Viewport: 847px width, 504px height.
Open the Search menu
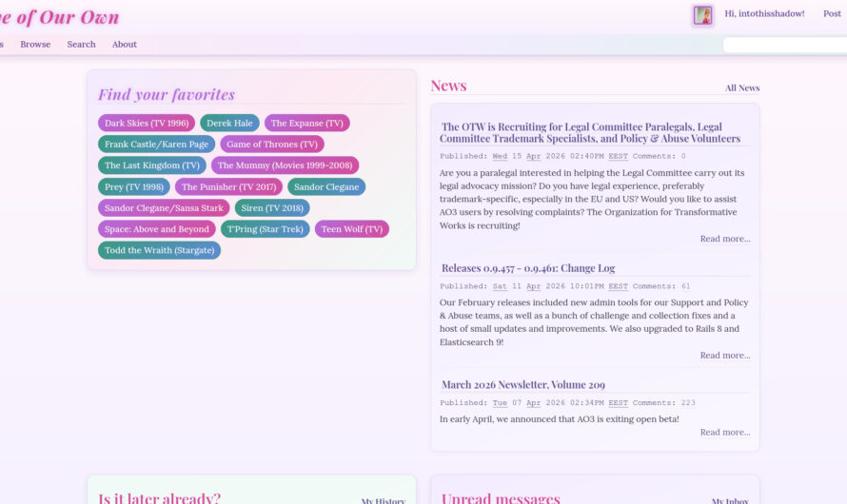click(81, 45)
